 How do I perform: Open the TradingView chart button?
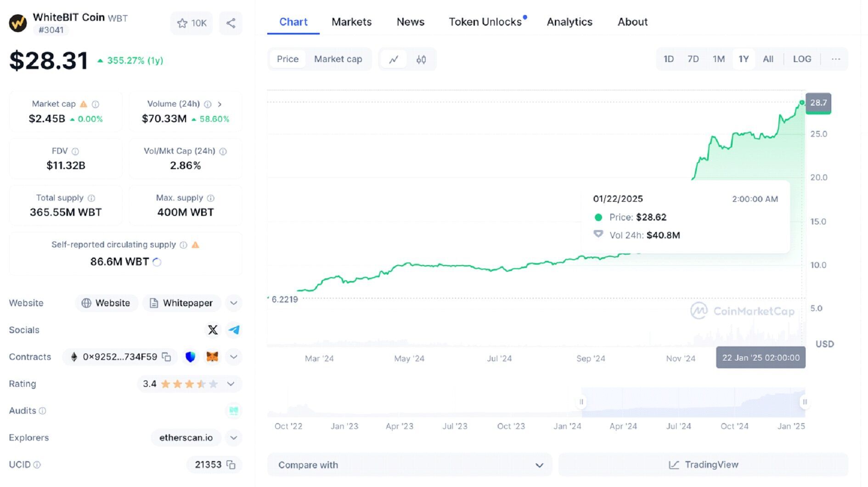tap(703, 465)
